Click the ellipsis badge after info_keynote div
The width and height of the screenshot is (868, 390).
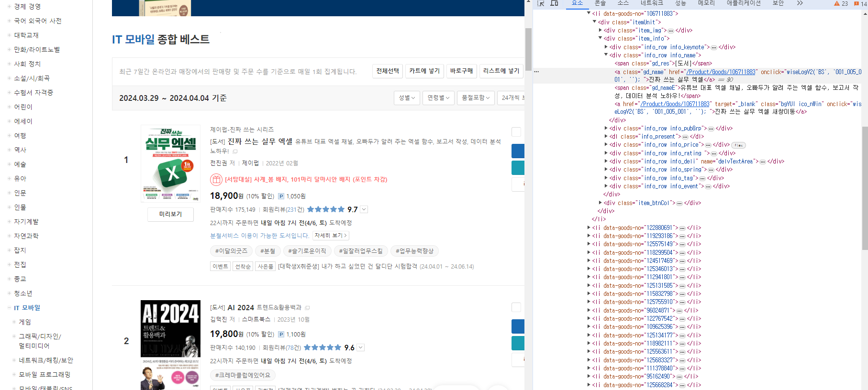click(713, 47)
